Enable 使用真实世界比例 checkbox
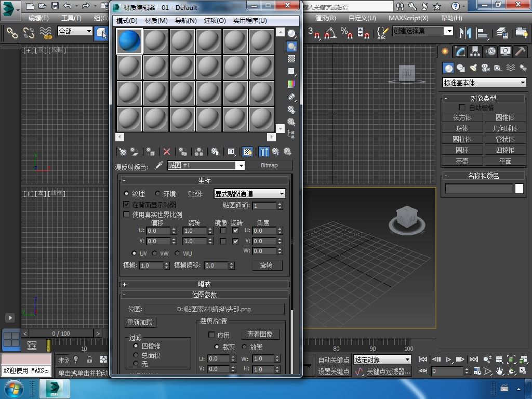The width and height of the screenshot is (532, 399). click(x=126, y=215)
